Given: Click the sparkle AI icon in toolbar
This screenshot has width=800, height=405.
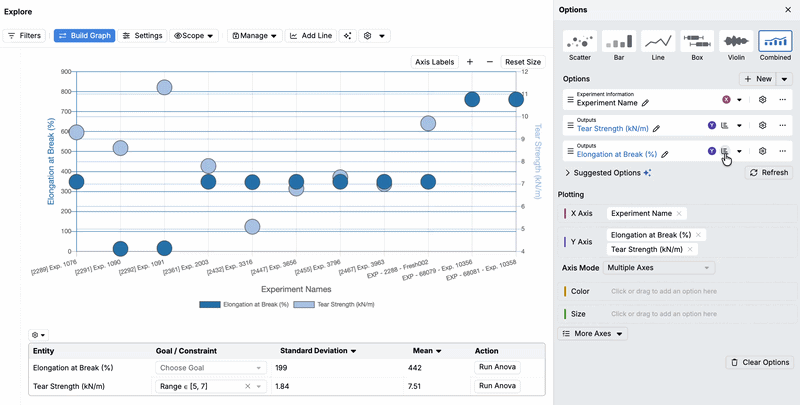Looking at the screenshot, I should (347, 35).
